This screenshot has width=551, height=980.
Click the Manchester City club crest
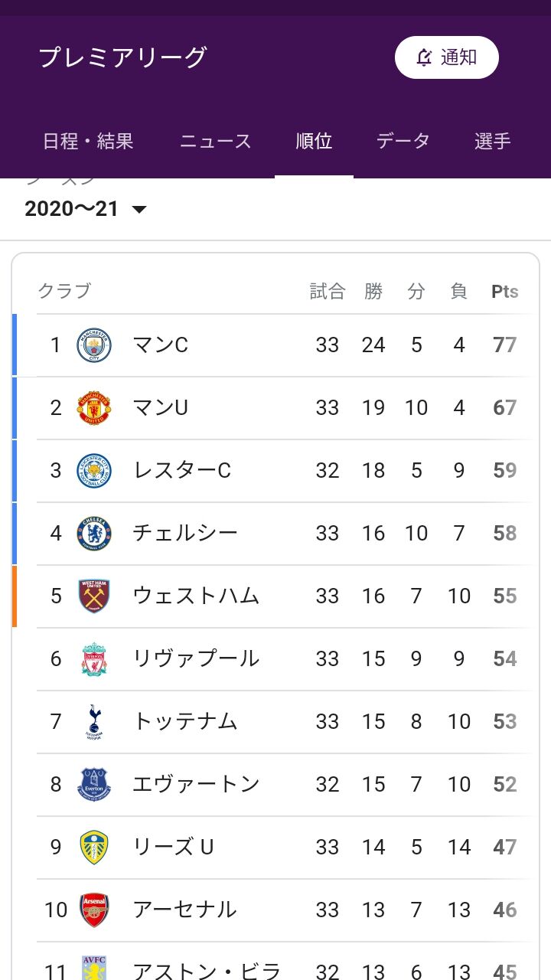94,345
